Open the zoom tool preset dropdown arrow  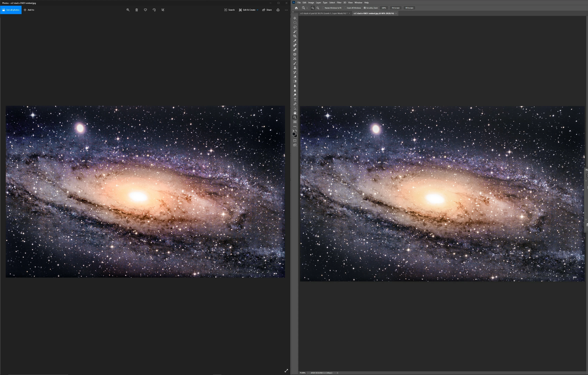click(307, 8)
